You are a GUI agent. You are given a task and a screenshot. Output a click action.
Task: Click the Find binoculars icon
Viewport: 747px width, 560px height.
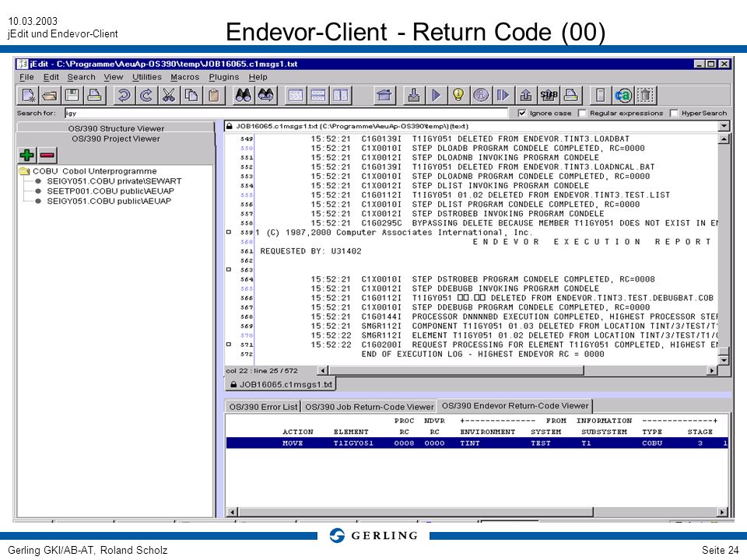click(244, 96)
